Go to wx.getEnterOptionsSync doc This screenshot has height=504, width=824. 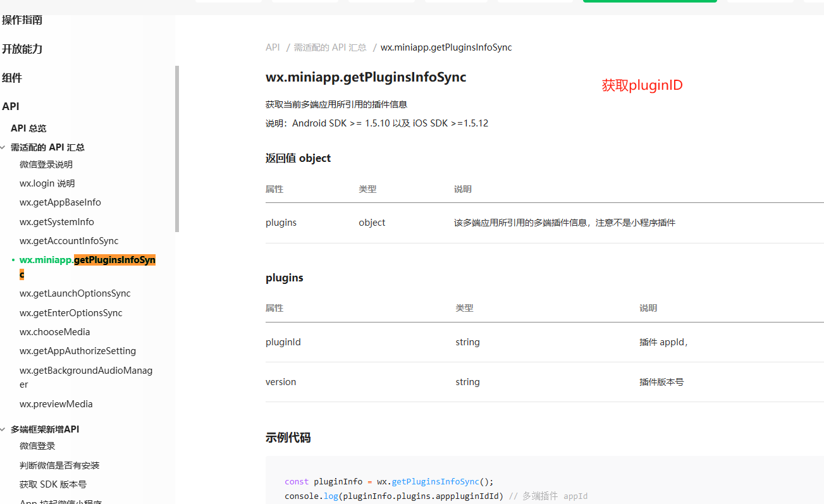coord(71,313)
